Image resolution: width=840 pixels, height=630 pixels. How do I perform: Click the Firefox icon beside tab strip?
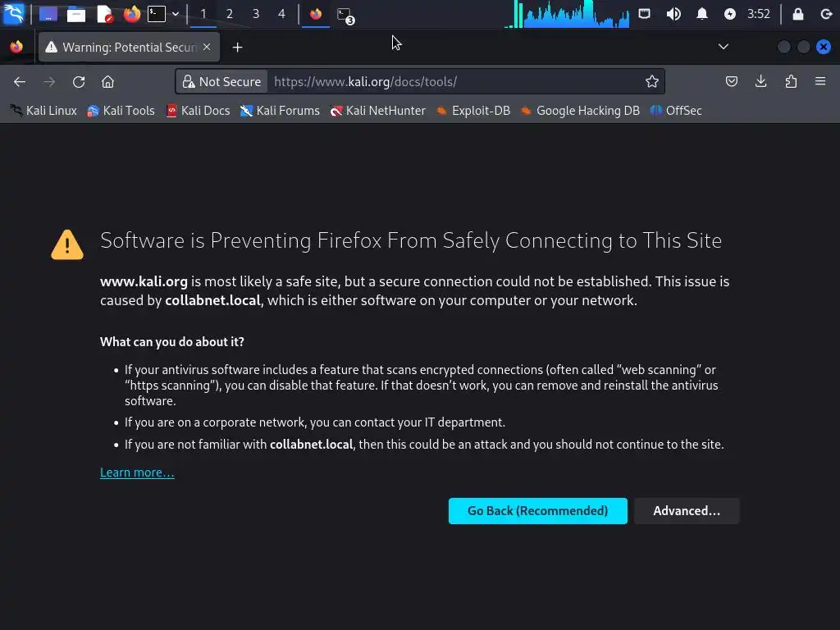[x=16, y=47]
